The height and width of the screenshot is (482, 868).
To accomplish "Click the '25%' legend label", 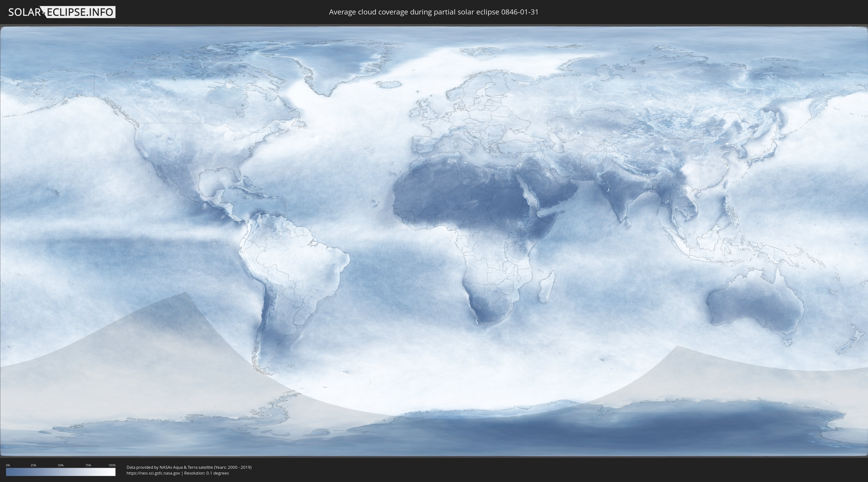I will click(x=33, y=465).
